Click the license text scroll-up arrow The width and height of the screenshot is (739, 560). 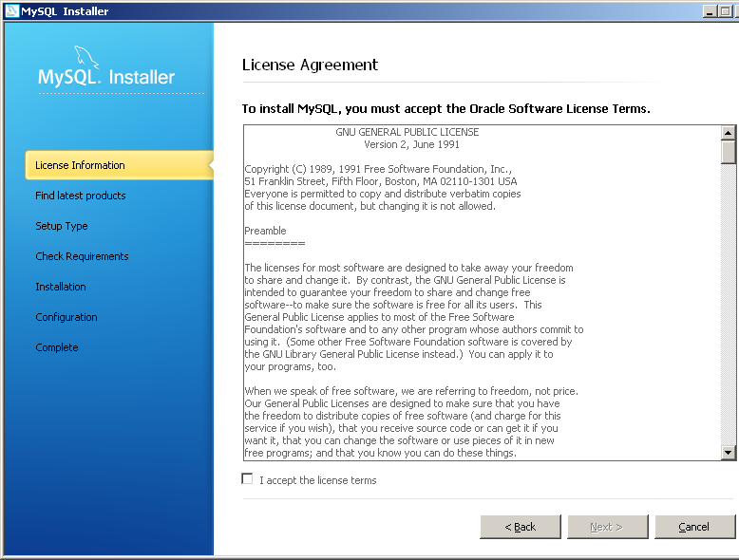pos(729,133)
